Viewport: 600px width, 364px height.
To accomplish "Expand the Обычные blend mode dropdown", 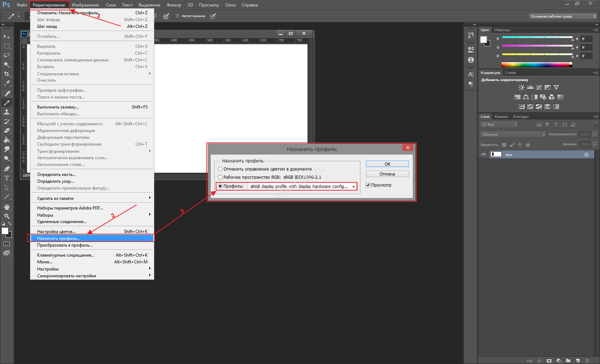I will 513,135.
